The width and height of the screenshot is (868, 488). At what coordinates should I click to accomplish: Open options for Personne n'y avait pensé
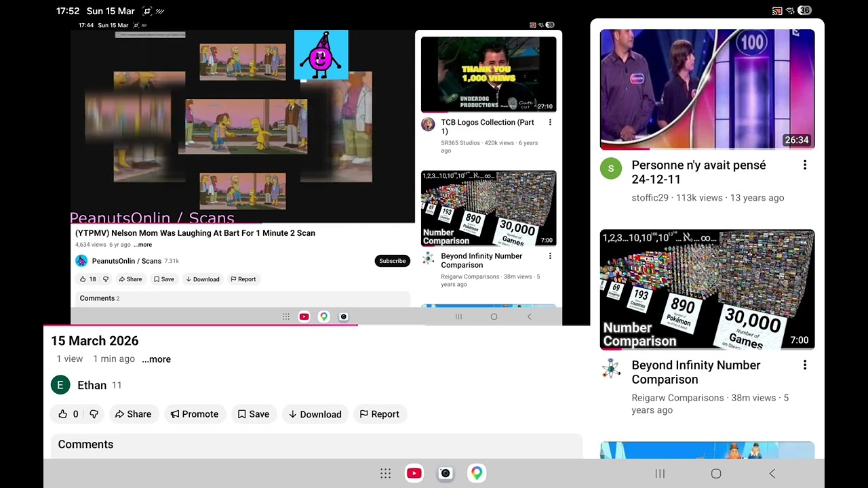pyautogui.click(x=805, y=165)
